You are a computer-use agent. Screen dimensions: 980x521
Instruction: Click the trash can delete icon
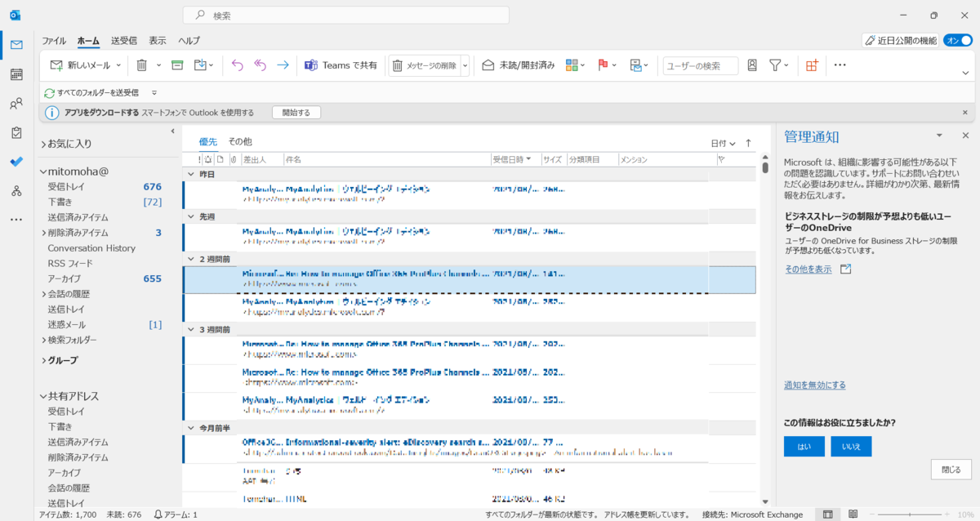pos(141,65)
